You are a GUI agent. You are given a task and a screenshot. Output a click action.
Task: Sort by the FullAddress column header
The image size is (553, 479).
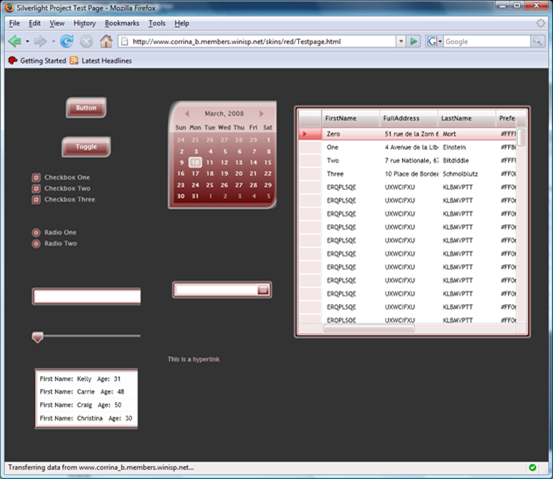point(408,119)
